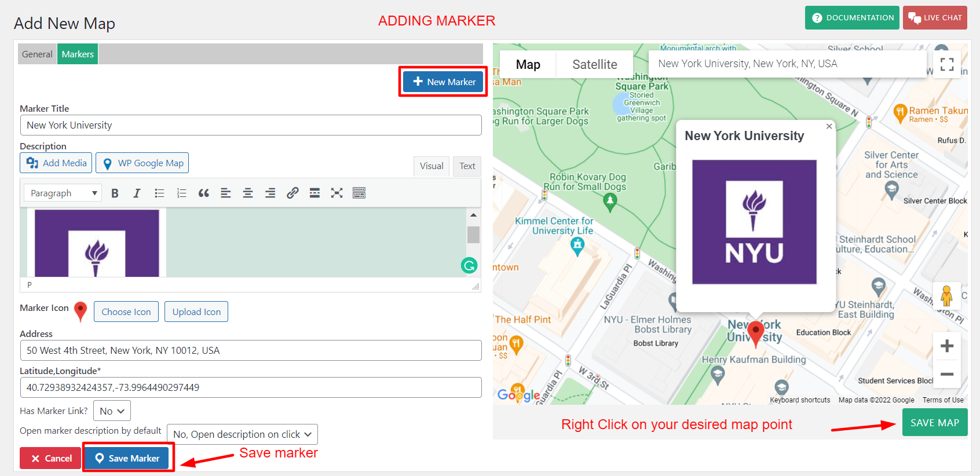980x476 pixels.
Task: Insert a bulleted list
Action: pos(159,193)
